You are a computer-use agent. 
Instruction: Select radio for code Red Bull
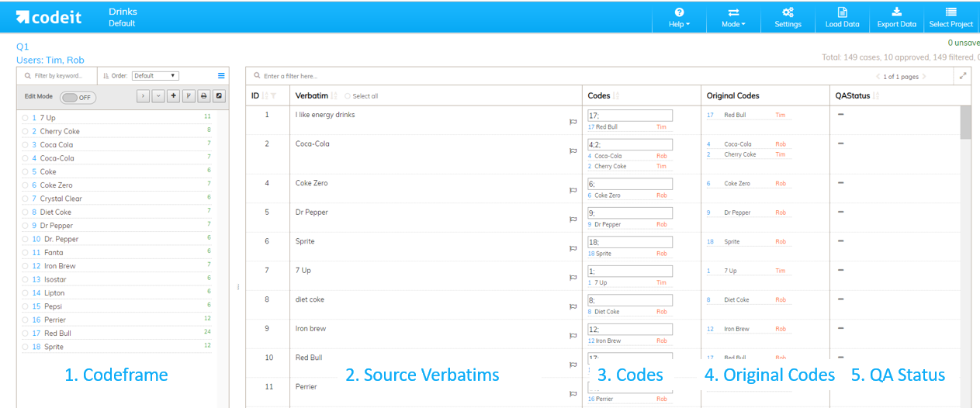pos(26,334)
